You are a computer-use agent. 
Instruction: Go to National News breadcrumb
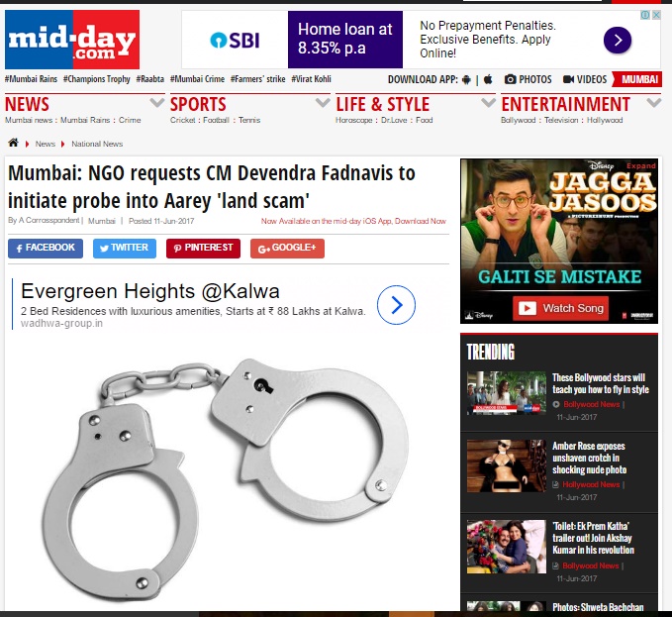click(97, 144)
